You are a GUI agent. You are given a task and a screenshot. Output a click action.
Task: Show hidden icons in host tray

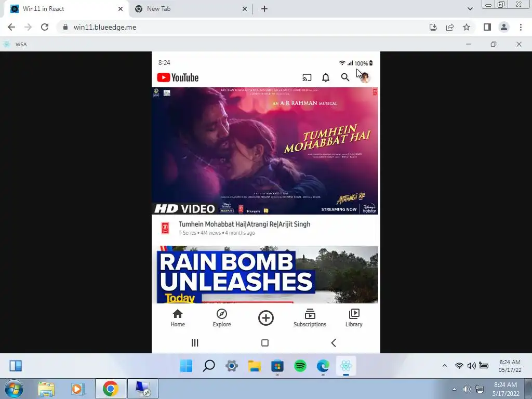[454, 389]
